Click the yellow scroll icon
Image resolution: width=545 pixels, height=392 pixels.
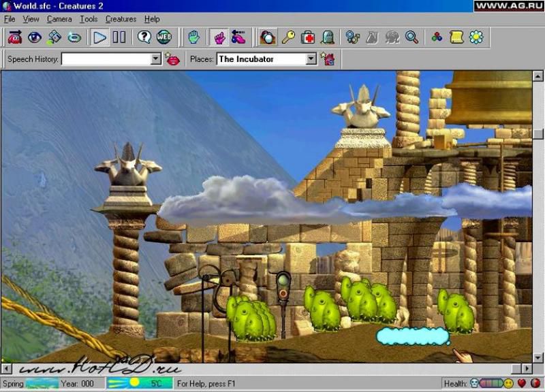tap(456, 37)
